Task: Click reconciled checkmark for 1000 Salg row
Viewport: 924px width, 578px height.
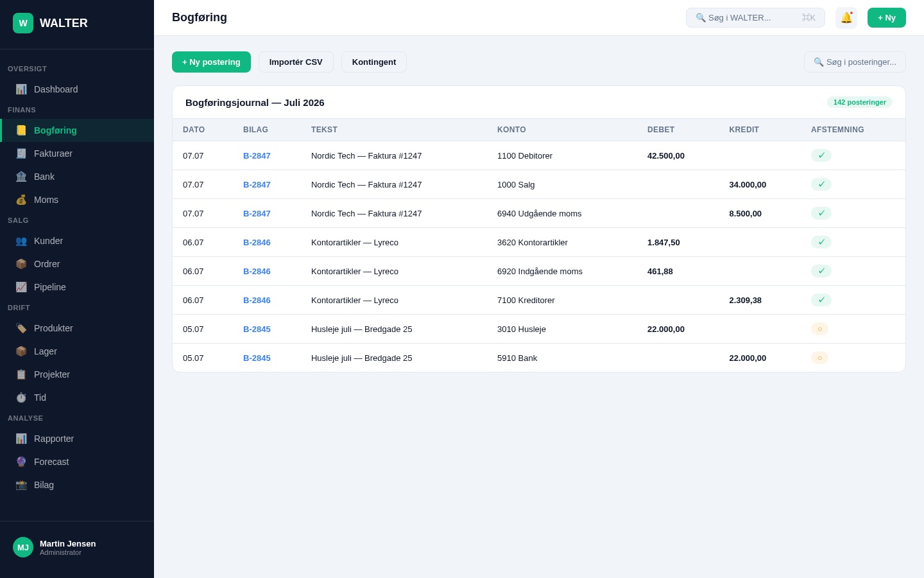Action: [x=821, y=184]
